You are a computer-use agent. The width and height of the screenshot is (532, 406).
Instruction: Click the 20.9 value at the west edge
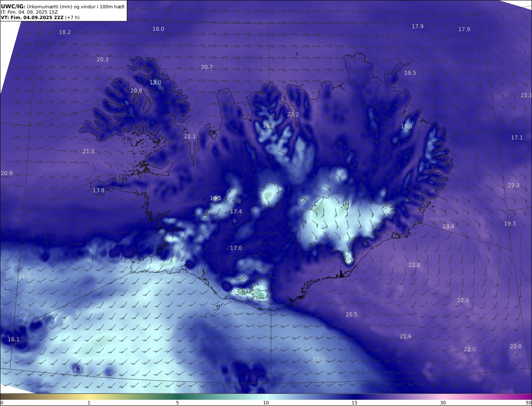click(x=7, y=173)
